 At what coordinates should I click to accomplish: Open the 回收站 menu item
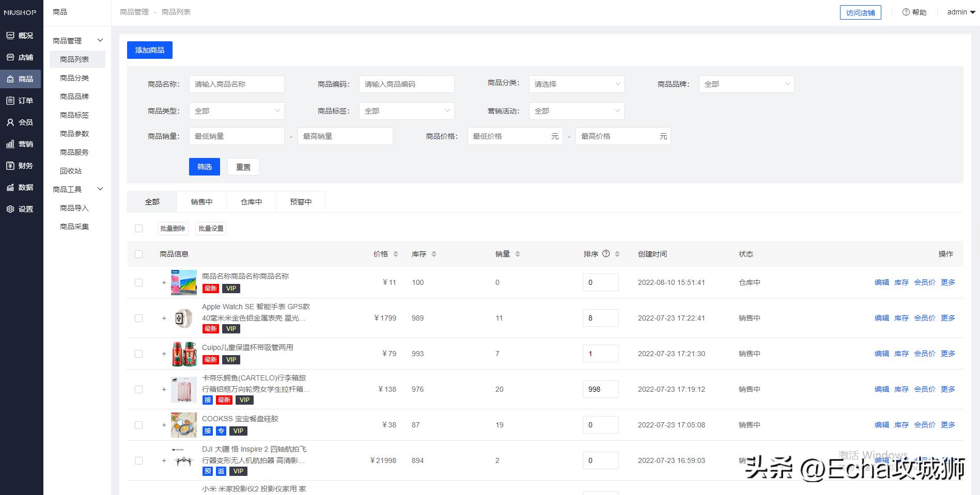point(71,171)
